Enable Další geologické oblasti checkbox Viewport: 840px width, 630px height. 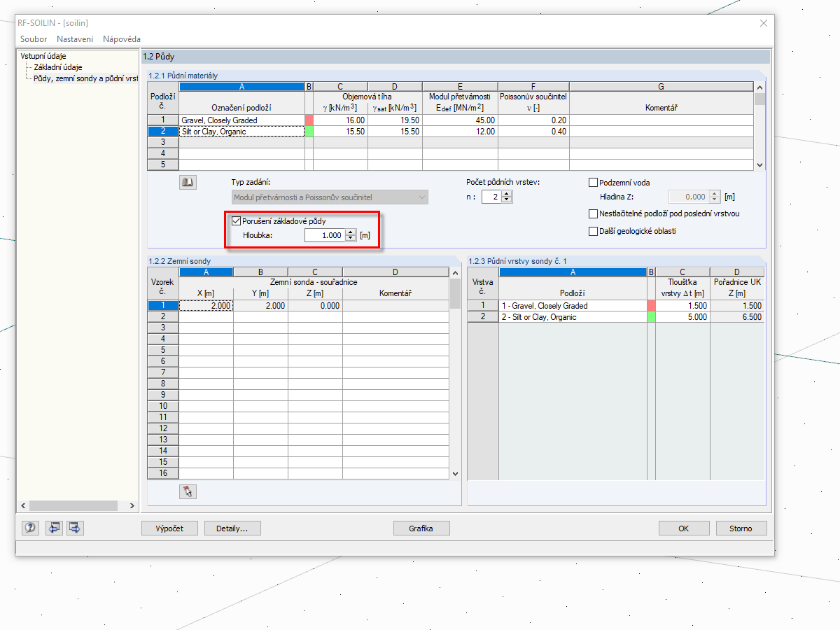[594, 231]
